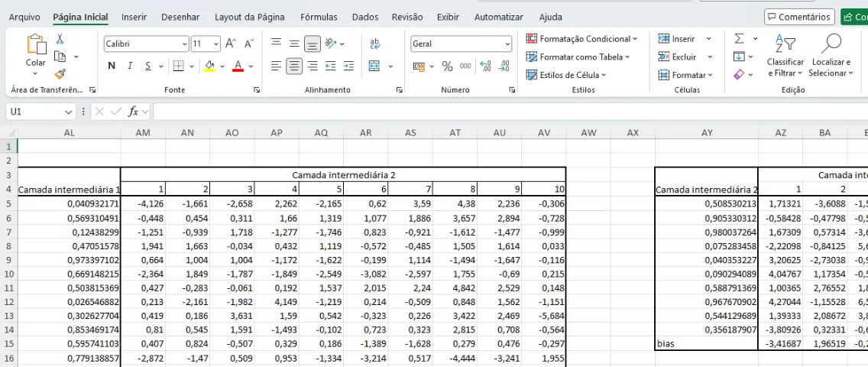Align text to the right
This screenshot has width=868, height=367.
(x=313, y=67)
